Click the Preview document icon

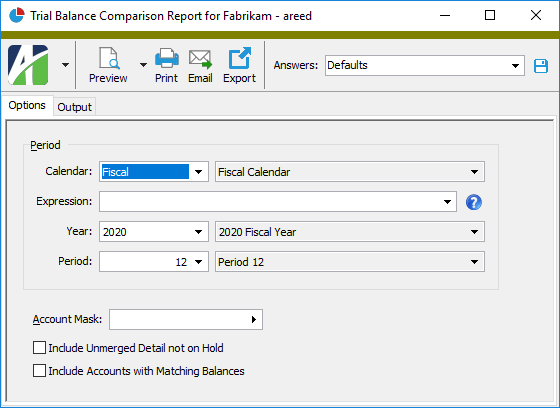[x=109, y=58]
